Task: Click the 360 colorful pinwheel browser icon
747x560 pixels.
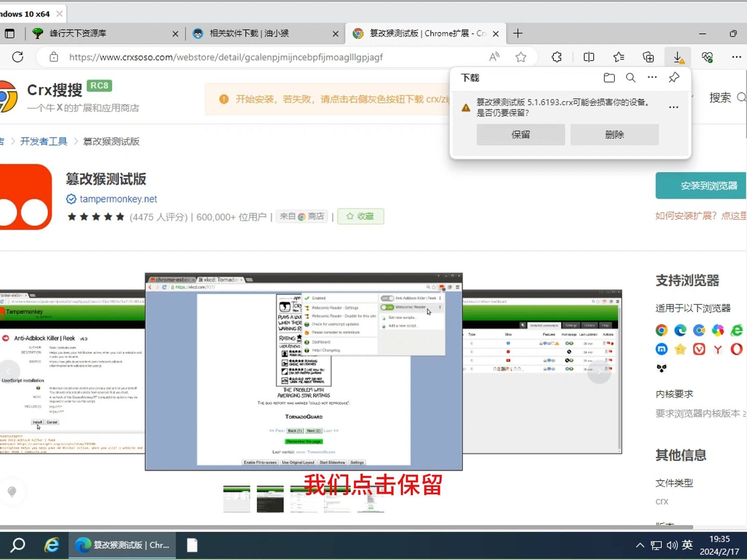Action: [718, 330]
